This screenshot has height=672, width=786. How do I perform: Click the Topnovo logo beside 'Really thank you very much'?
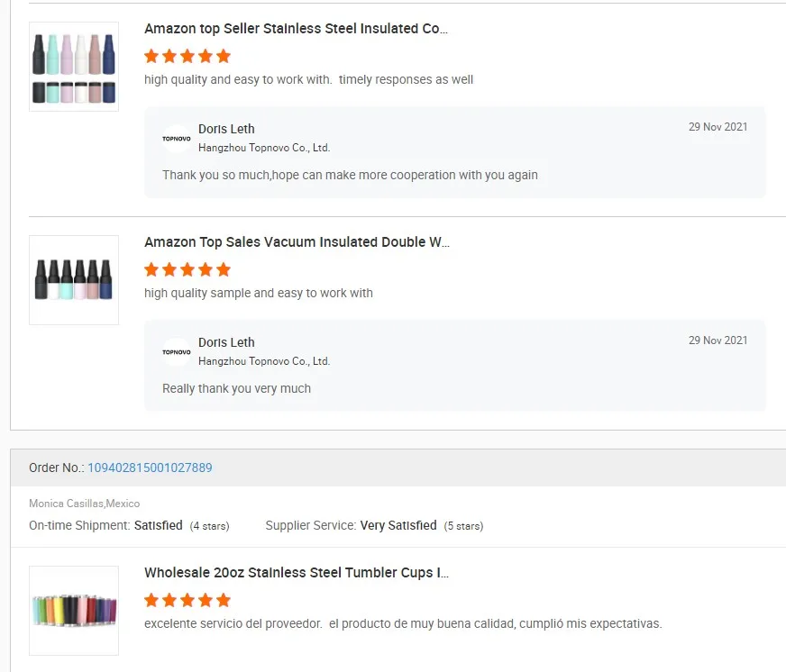(x=177, y=352)
